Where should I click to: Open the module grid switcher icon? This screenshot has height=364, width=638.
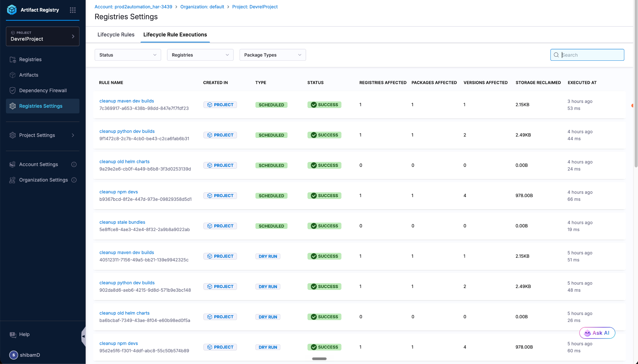tap(73, 10)
